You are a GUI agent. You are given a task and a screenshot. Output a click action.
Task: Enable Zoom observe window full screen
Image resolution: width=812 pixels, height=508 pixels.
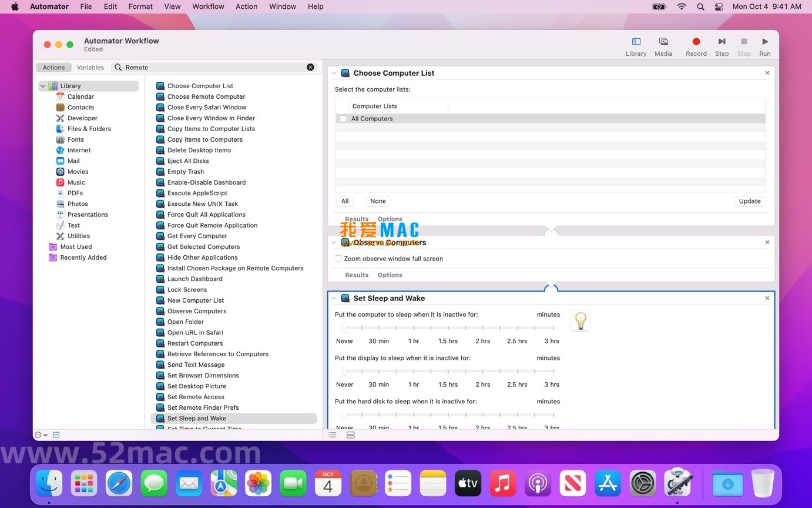point(338,259)
